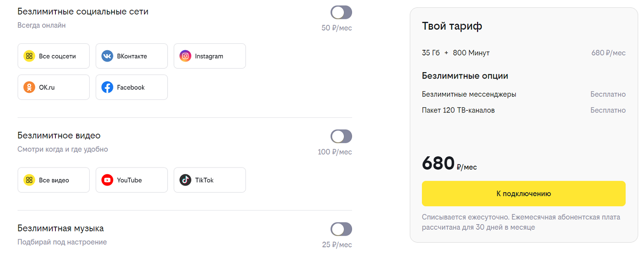Screen dimensions: 644x255
Task: Click the YouTube red icon
Action: pyautogui.click(x=107, y=180)
